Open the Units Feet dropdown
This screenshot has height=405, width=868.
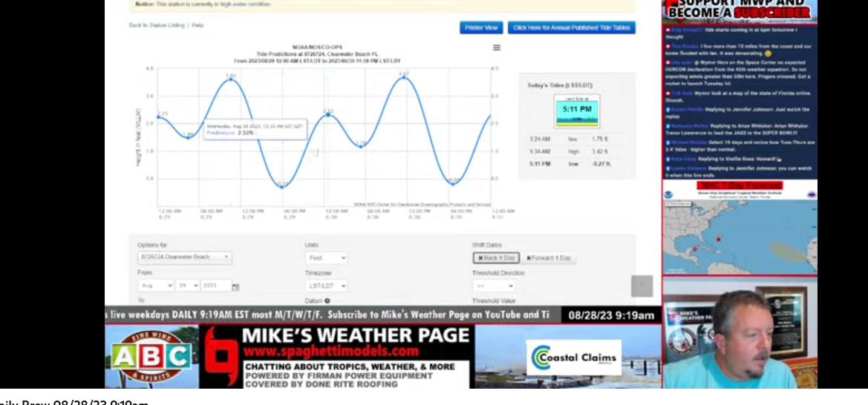coord(326,258)
